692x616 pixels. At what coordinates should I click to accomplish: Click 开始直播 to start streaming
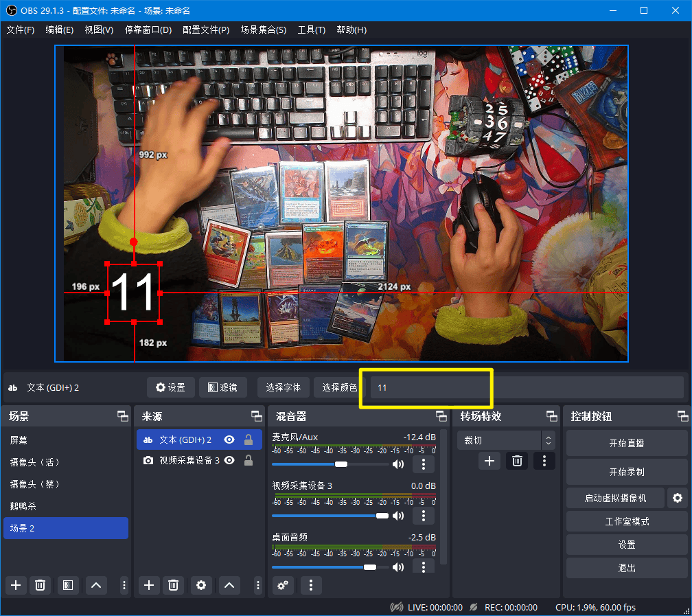627,443
